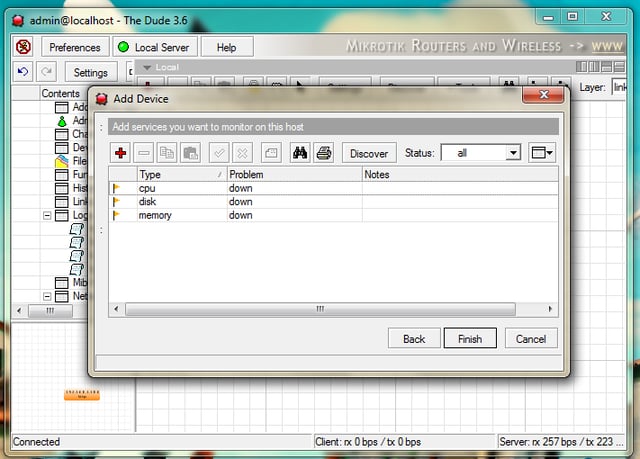Click the dialog scrollbar left arrow
The height and width of the screenshot is (459, 640).
[116, 309]
